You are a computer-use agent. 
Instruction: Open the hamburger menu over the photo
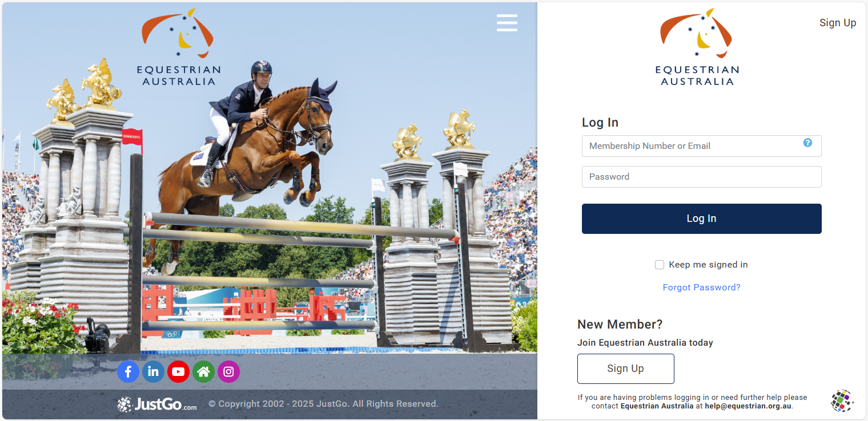(507, 23)
